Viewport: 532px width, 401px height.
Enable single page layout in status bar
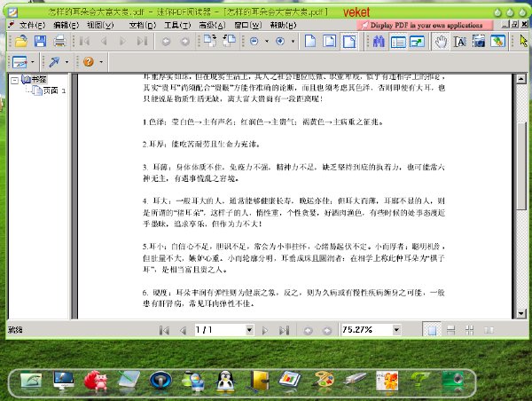pos(432,330)
